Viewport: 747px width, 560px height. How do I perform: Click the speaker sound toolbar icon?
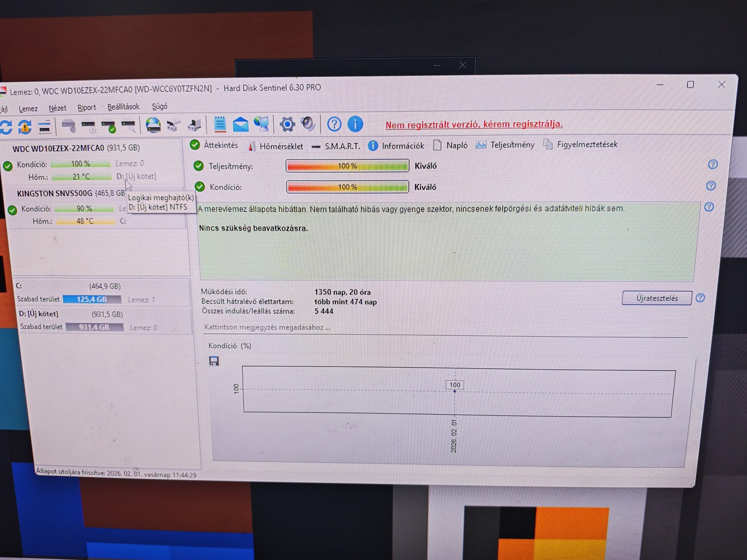[x=308, y=124]
